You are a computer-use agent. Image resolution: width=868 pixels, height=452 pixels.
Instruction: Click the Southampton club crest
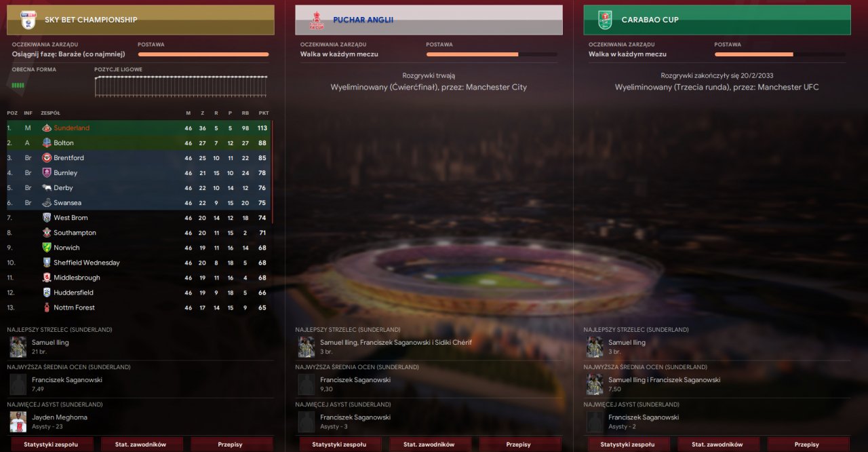(47, 233)
